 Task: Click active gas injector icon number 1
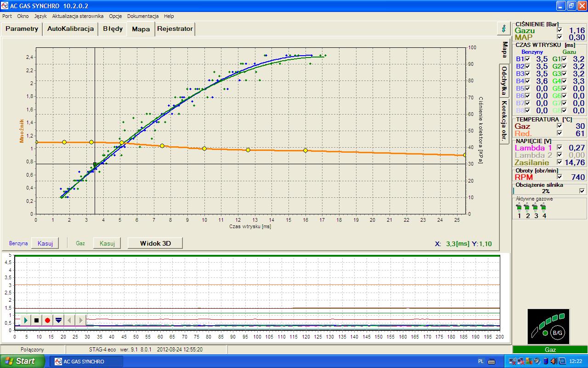pos(519,208)
